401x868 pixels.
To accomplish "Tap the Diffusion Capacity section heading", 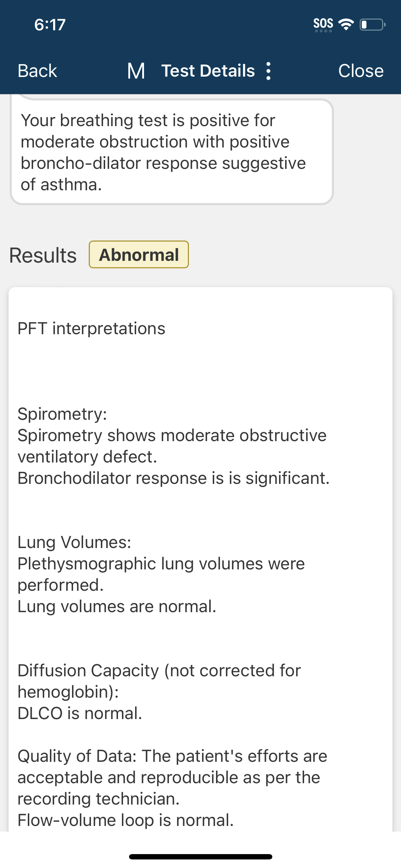I will (159, 681).
